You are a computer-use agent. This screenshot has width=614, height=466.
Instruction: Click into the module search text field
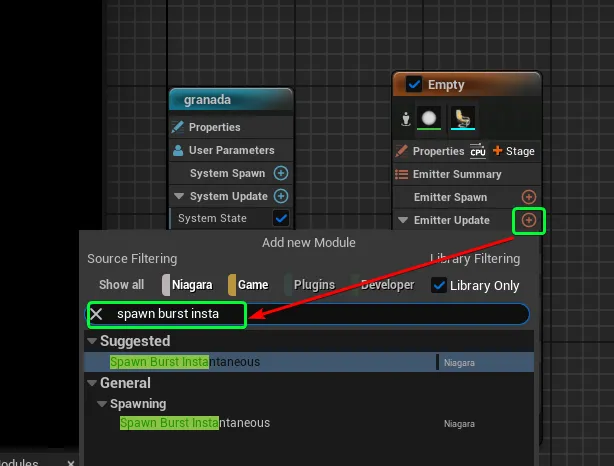coord(380,314)
